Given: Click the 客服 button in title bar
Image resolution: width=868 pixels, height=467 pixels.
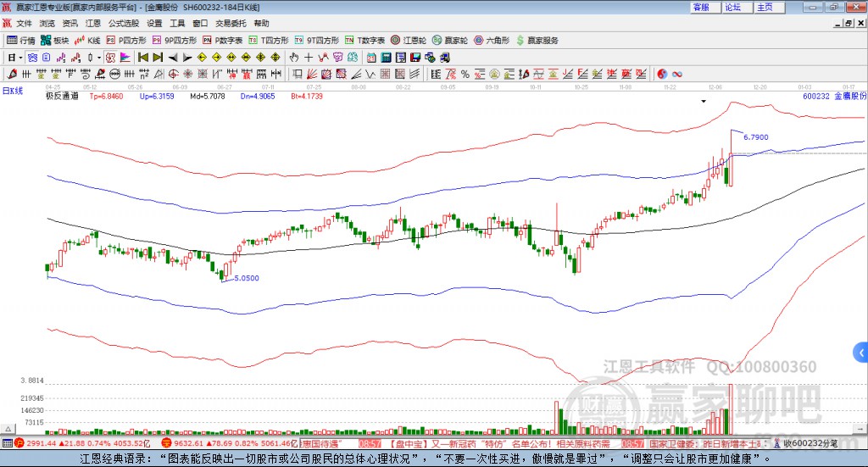Looking at the screenshot, I should (704, 7).
